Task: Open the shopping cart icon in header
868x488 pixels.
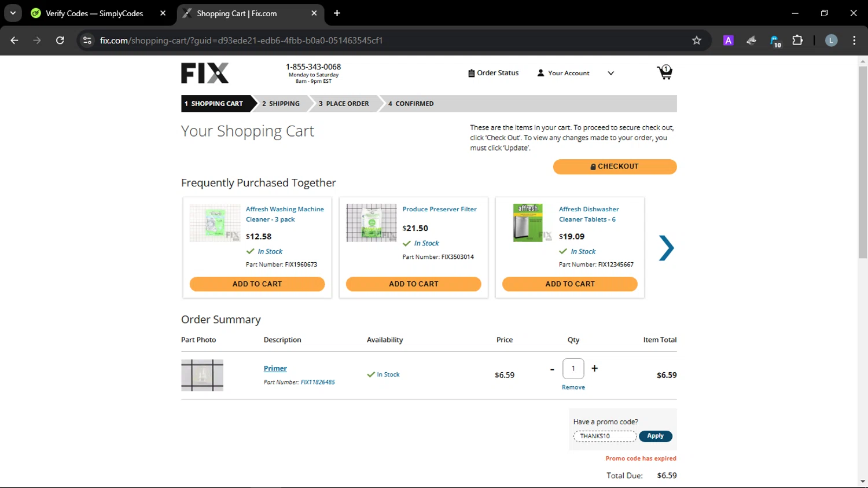Action: coord(665,72)
